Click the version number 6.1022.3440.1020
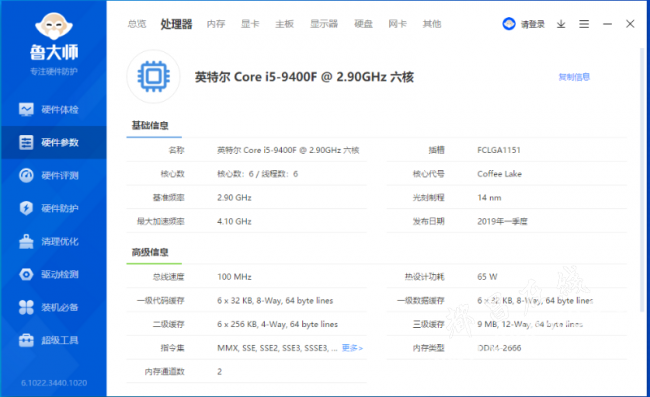The width and height of the screenshot is (650, 397). point(54,383)
